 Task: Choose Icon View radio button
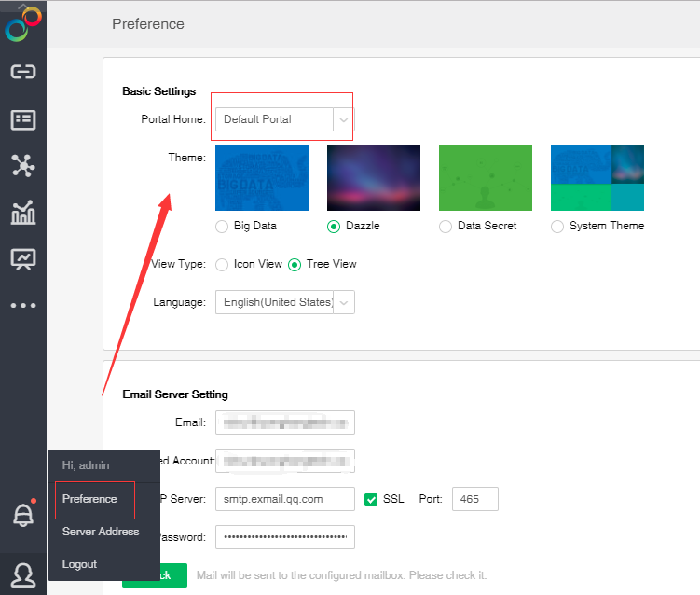pyautogui.click(x=222, y=264)
